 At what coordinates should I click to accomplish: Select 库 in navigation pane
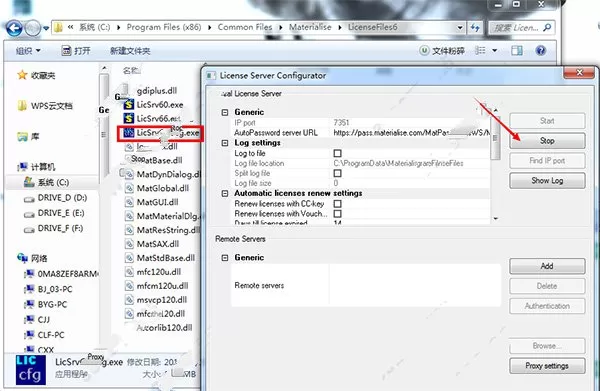tap(28, 136)
